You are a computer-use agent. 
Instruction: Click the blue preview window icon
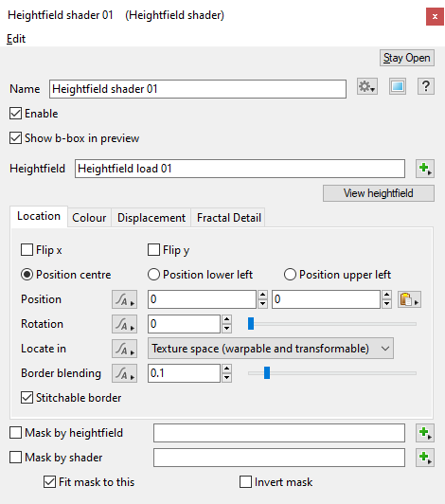coord(398,86)
